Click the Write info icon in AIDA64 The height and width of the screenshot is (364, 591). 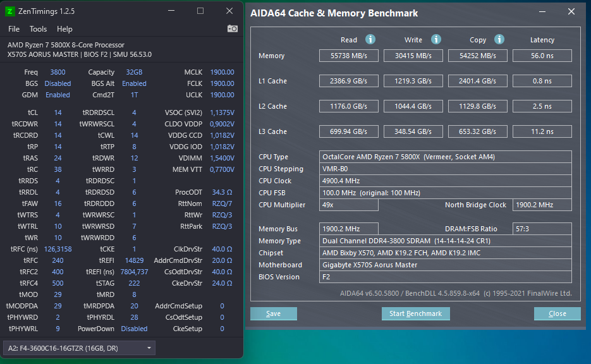pyautogui.click(x=436, y=39)
